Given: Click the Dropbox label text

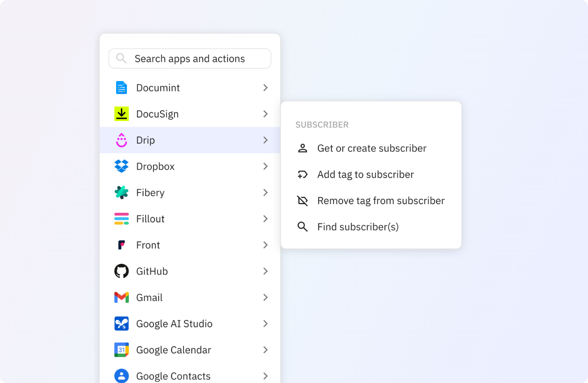Looking at the screenshot, I should coord(155,167).
